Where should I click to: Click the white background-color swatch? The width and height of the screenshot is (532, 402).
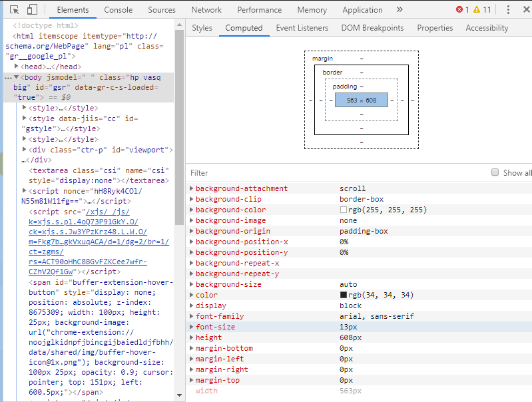coord(344,210)
